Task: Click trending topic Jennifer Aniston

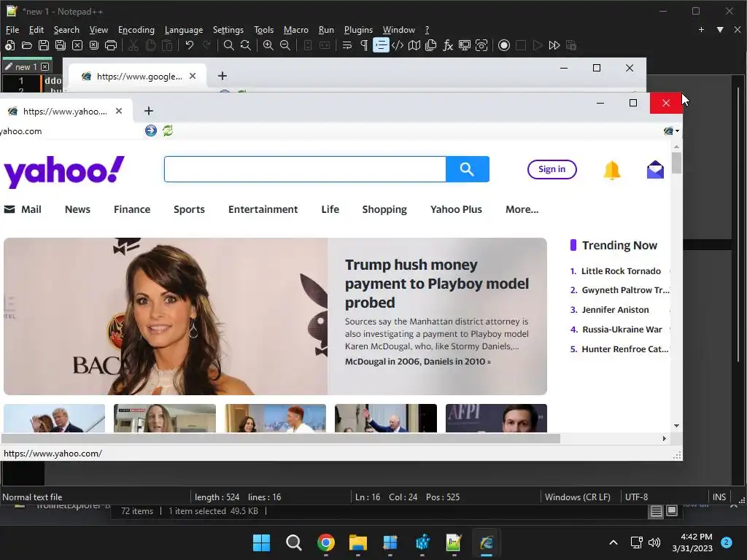Action: [x=615, y=309]
